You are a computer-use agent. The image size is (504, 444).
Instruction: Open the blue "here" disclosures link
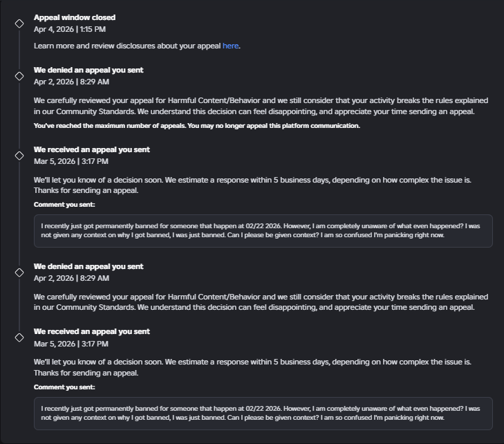[230, 46]
